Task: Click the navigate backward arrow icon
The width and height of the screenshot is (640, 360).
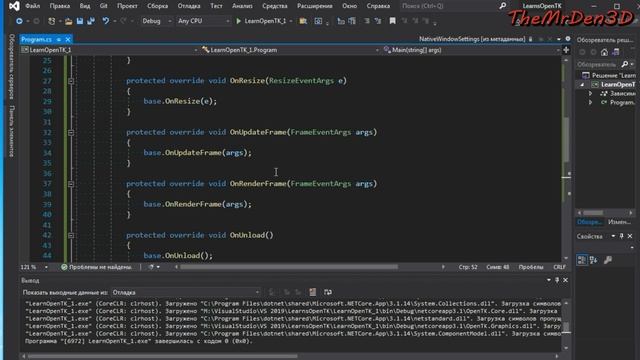Action: [x=19, y=21]
